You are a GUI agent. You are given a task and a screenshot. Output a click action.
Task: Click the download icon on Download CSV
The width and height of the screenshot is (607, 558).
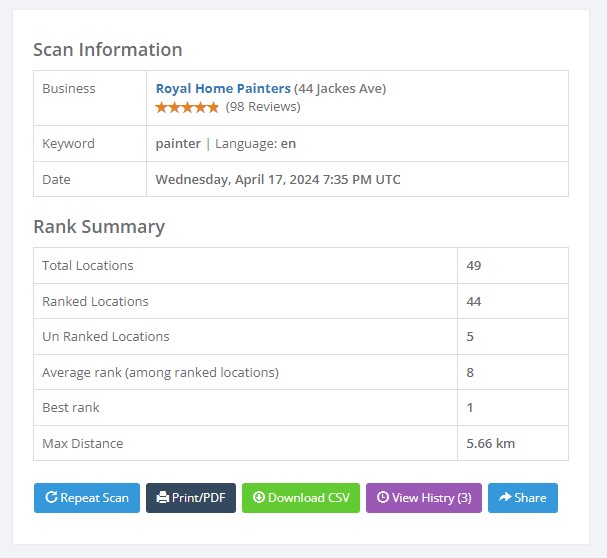[x=258, y=498]
